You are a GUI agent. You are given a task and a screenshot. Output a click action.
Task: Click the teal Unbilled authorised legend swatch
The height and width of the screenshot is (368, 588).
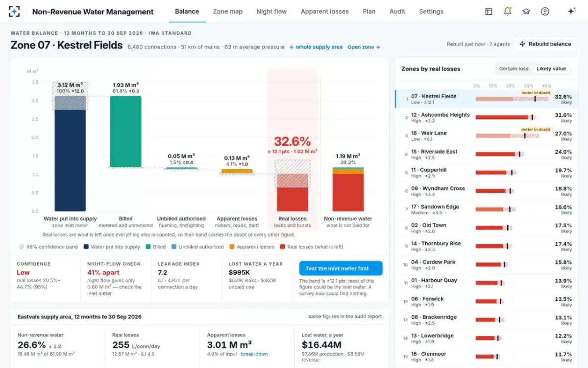[x=174, y=247]
